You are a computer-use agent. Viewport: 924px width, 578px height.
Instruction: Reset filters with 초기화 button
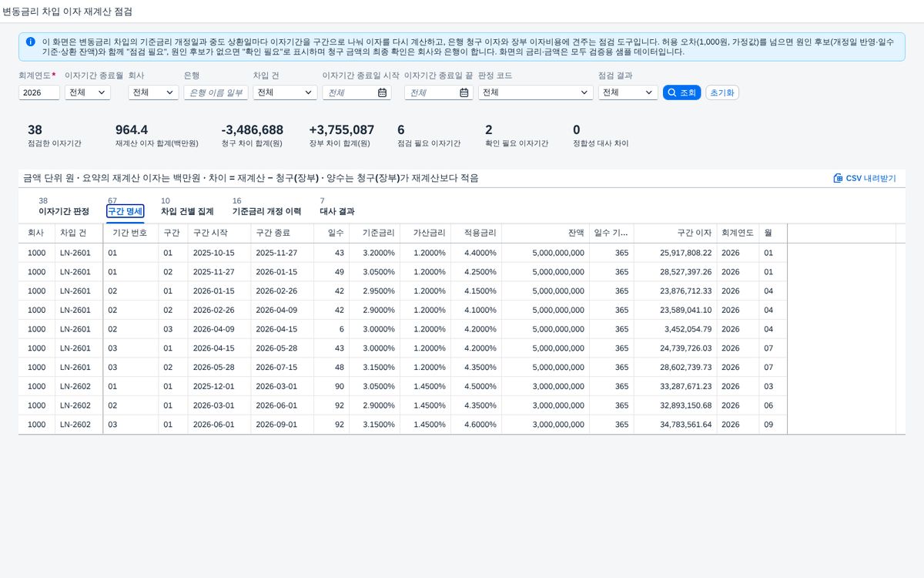(722, 92)
